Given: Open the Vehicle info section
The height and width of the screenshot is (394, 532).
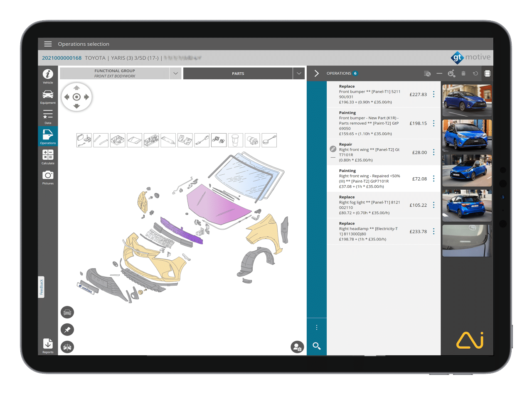Looking at the screenshot, I should tap(48, 76).
